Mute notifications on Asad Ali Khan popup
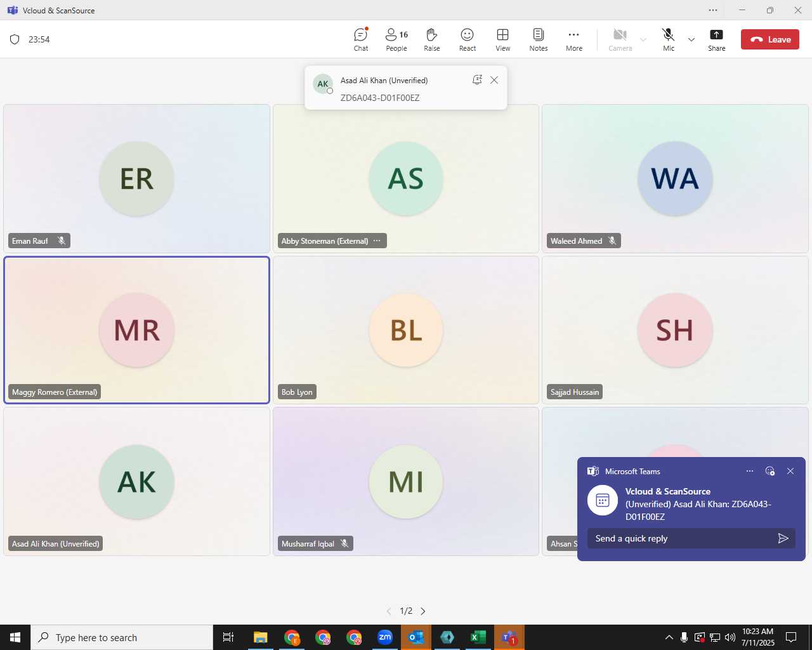 pyautogui.click(x=477, y=80)
